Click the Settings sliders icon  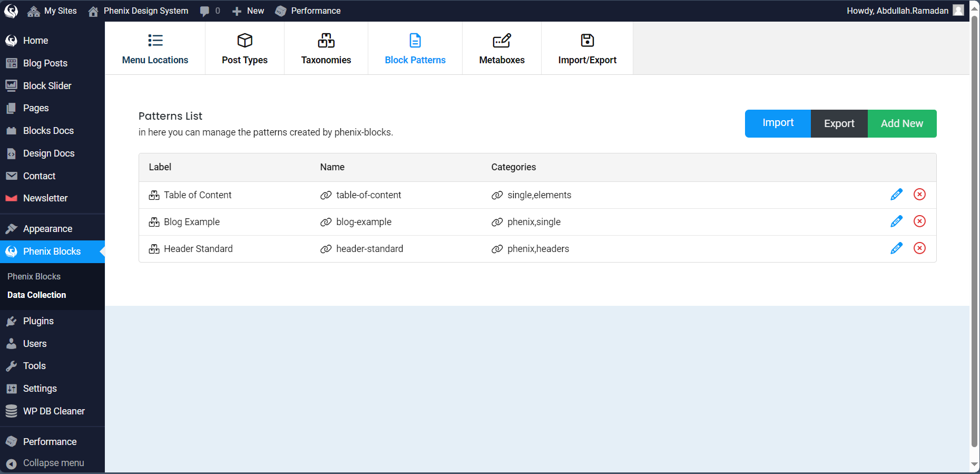[11, 389]
